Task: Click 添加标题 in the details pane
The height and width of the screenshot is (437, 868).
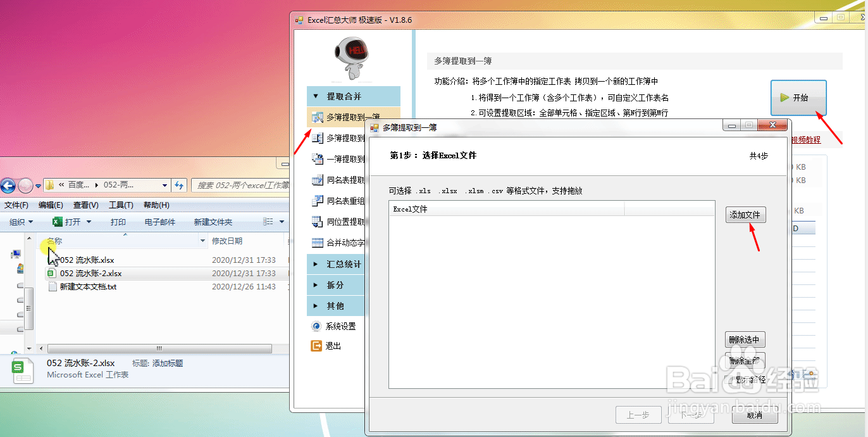Action: [x=167, y=364]
